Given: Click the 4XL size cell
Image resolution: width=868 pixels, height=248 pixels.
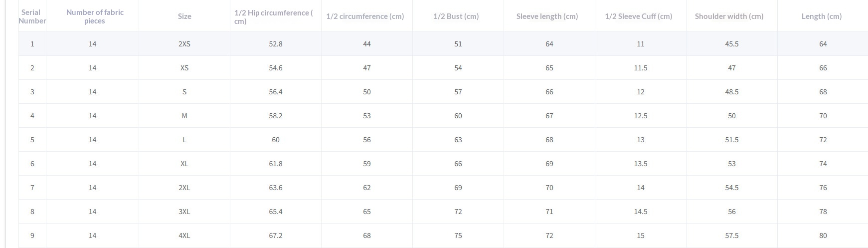Looking at the screenshot, I should pos(184,236).
